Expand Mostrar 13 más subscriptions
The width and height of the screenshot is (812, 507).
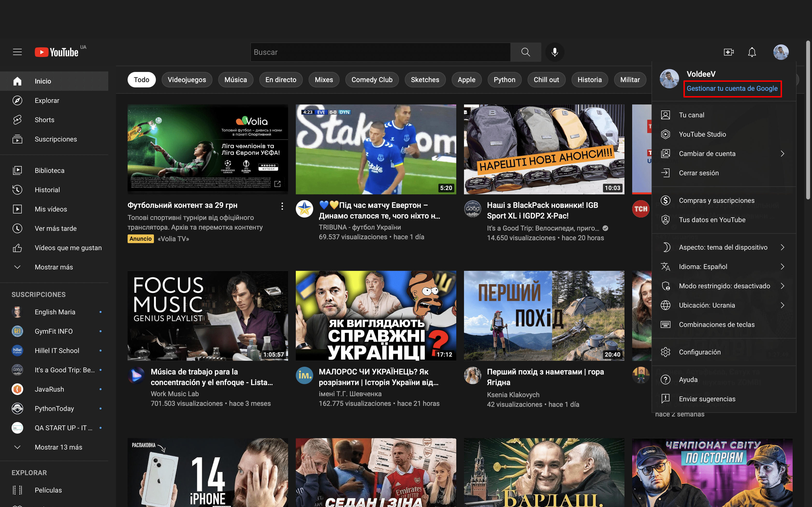pyautogui.click(x=58, y=447)
